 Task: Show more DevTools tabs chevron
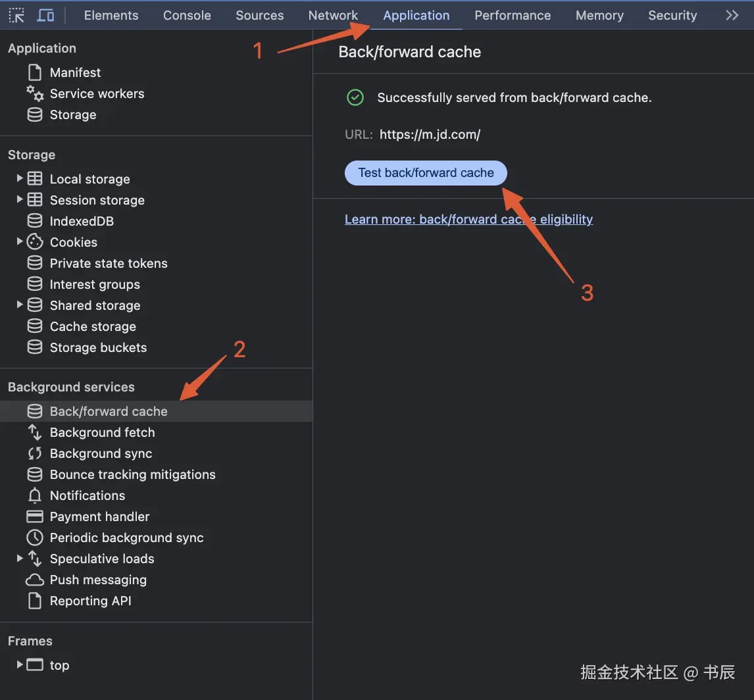click(732, 15)
